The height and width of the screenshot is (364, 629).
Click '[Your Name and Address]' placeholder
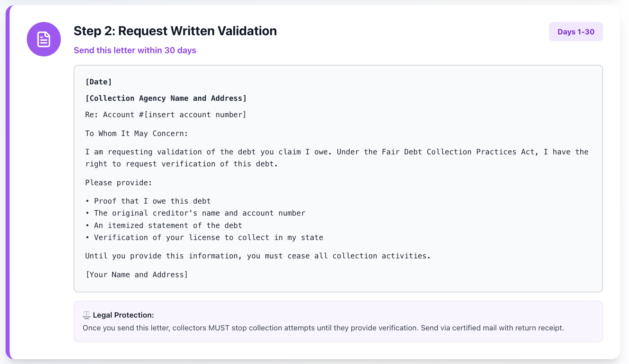click(136, 275)
